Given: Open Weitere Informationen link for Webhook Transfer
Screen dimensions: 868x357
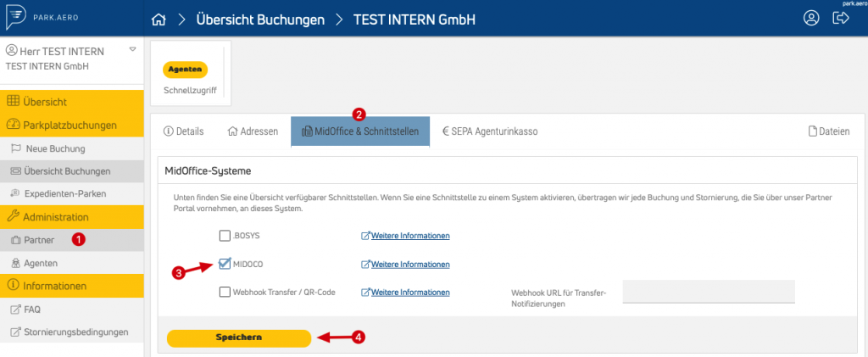Looking at the screenshot, I should [410, 293].
